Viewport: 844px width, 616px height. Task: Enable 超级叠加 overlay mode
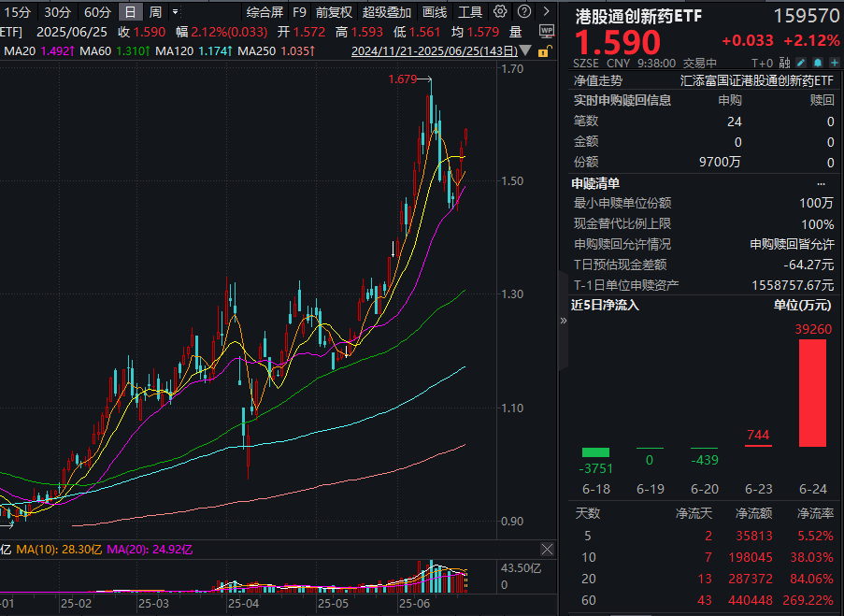click(386, 11)
